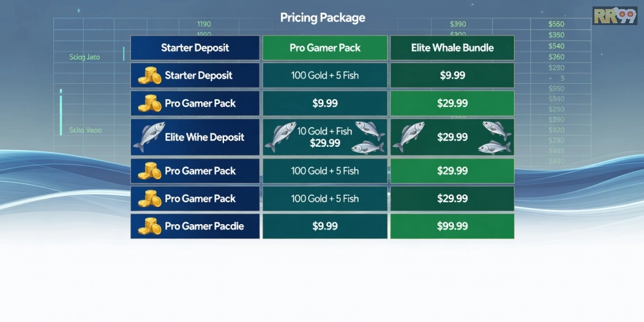Click the Sciog Jato sidebar label
Image resolution: width=644 pixels, height=322 pixels.
click(85, 57)
